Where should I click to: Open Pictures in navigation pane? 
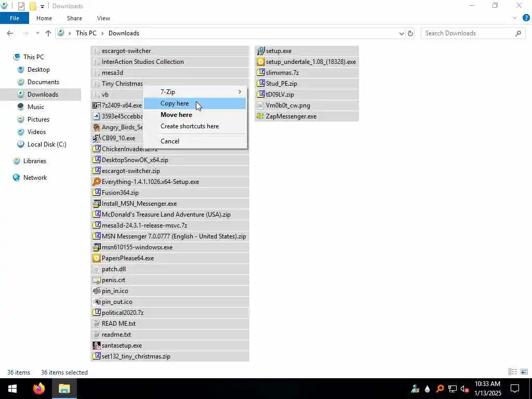(x=38, y=119)
